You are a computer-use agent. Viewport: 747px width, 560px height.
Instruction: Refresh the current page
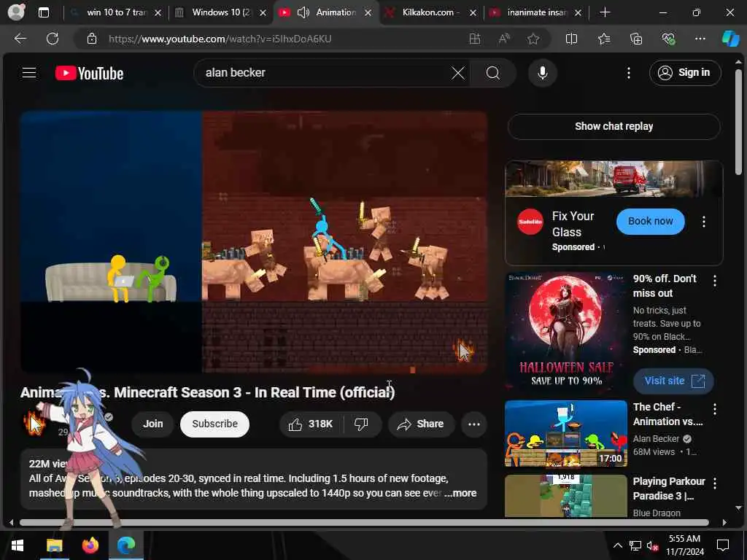53,39
